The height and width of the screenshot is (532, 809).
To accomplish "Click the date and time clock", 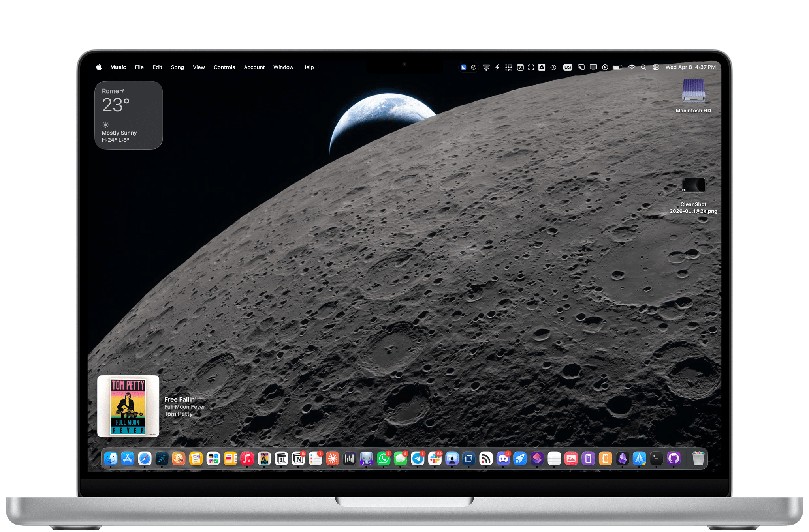I will tap(690, 67).
